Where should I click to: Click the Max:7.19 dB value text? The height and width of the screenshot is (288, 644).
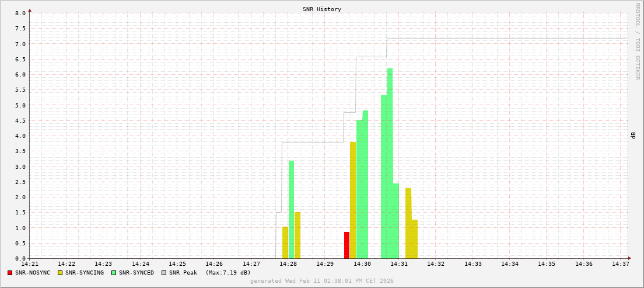[228, 273]
